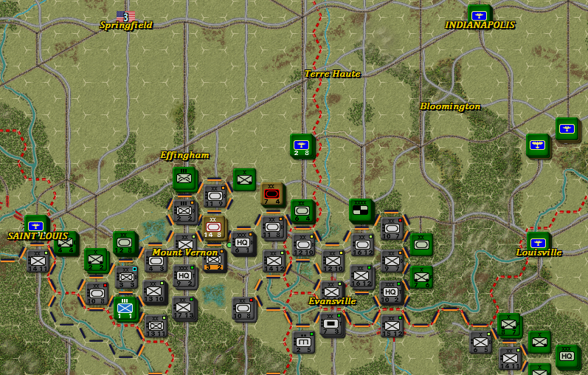Select the brown armor division 14 8
The width and height of the screenshot is (588, 375).
[x=213, y=227]
